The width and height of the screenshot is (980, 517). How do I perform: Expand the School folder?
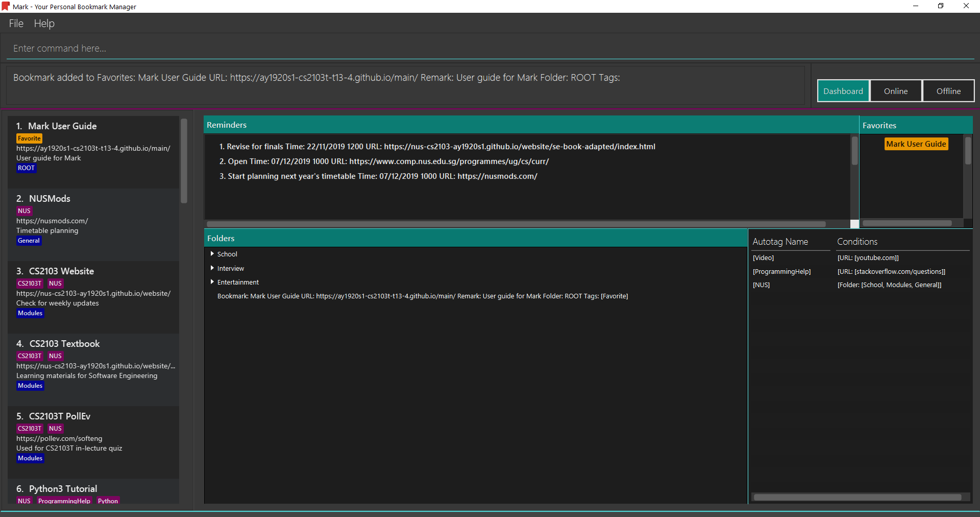(x=212, y=253)
